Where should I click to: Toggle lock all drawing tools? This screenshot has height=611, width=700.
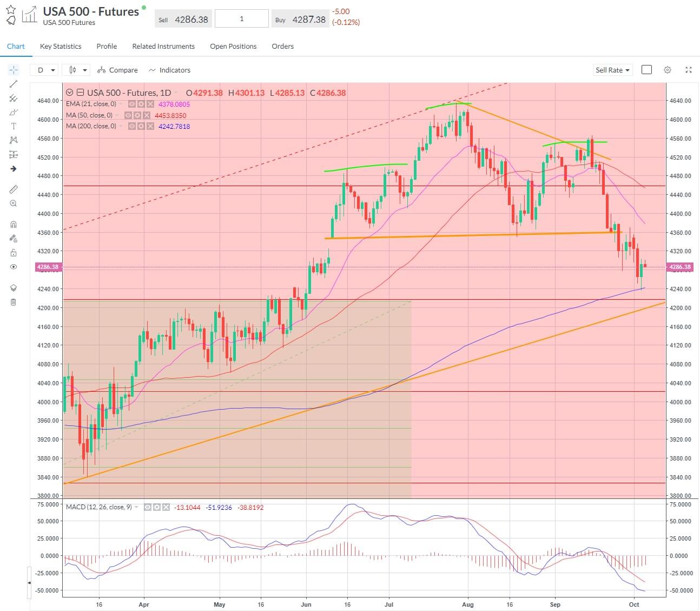pyautogui.click(x=14, y=253)
